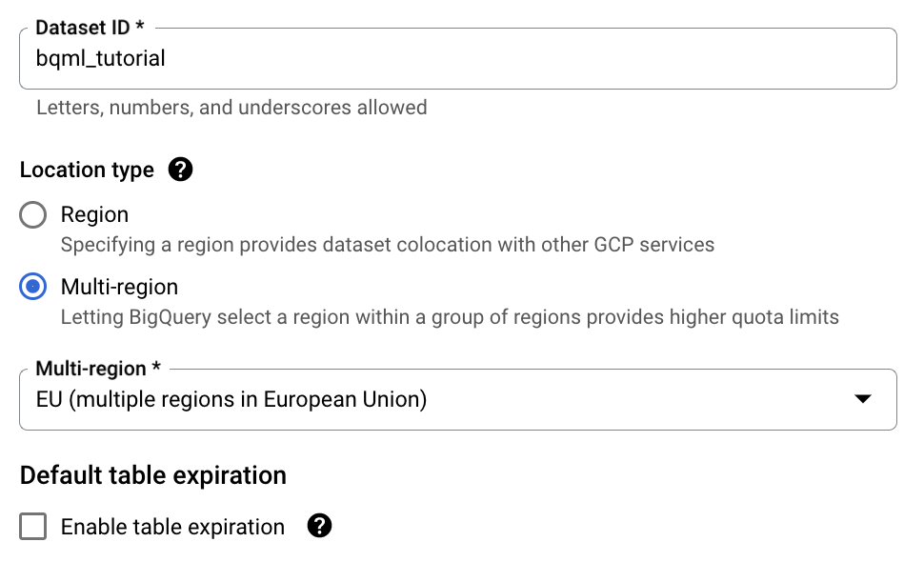Click the Region option label text
The width and height of the screenshot is (924, 562).
click(94, 214)
